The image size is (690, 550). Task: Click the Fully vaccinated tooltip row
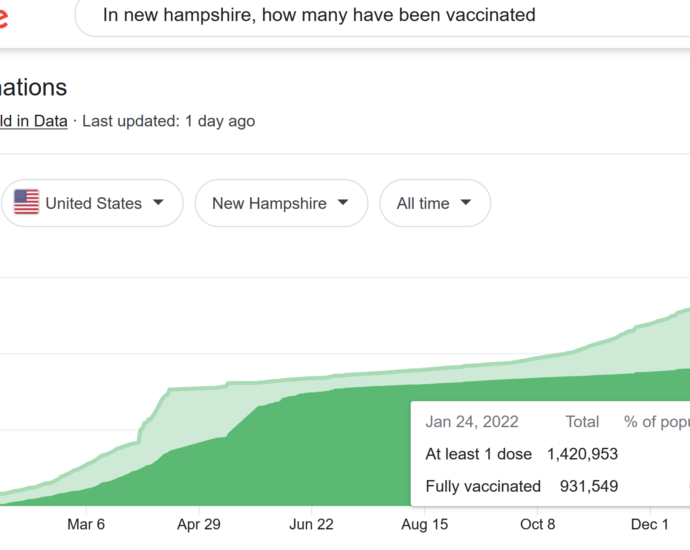click(x=521, y=486)
